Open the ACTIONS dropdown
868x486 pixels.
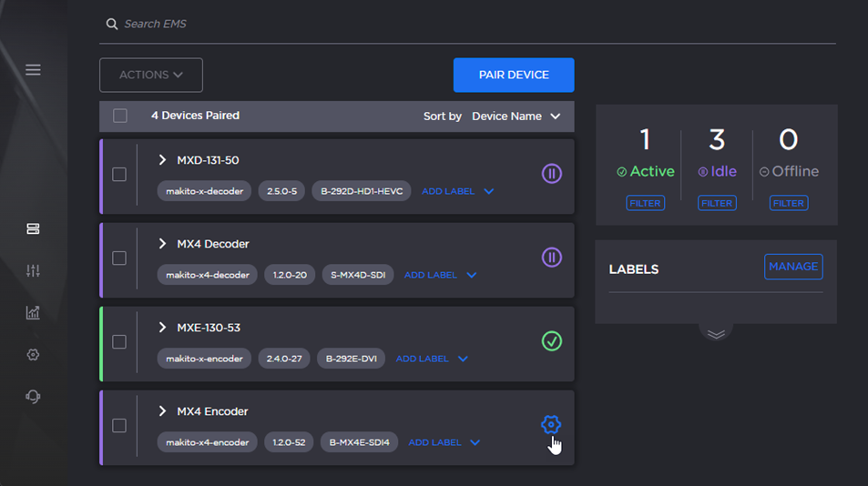[x=151, y=76]
